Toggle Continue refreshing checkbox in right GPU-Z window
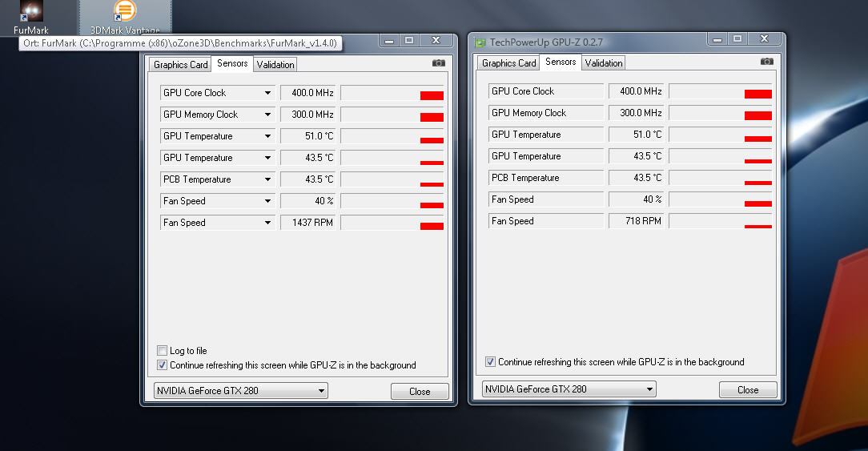The width and height of the screenshot is (868, 451). click(491, 362)
